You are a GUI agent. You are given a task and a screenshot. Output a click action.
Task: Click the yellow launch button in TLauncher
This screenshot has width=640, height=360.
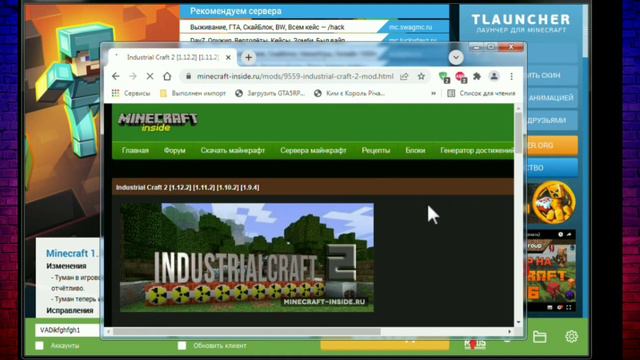coord(384,343)
